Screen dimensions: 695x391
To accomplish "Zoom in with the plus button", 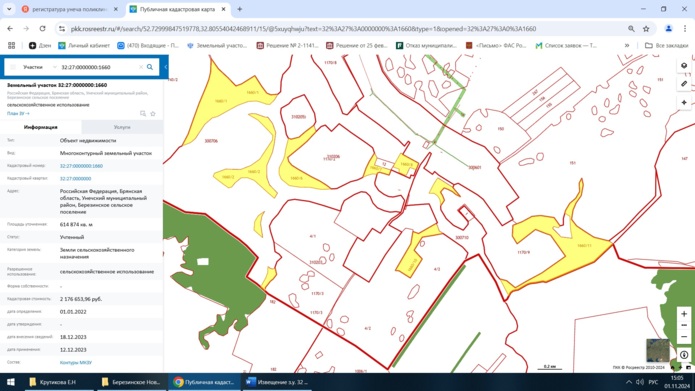I will click(x=683, y=313).
